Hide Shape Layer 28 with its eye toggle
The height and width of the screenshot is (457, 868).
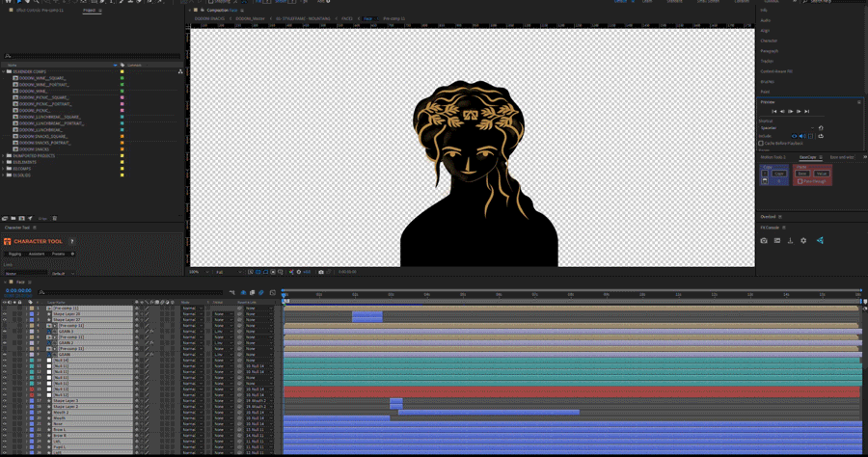click(x=4, y=314)
